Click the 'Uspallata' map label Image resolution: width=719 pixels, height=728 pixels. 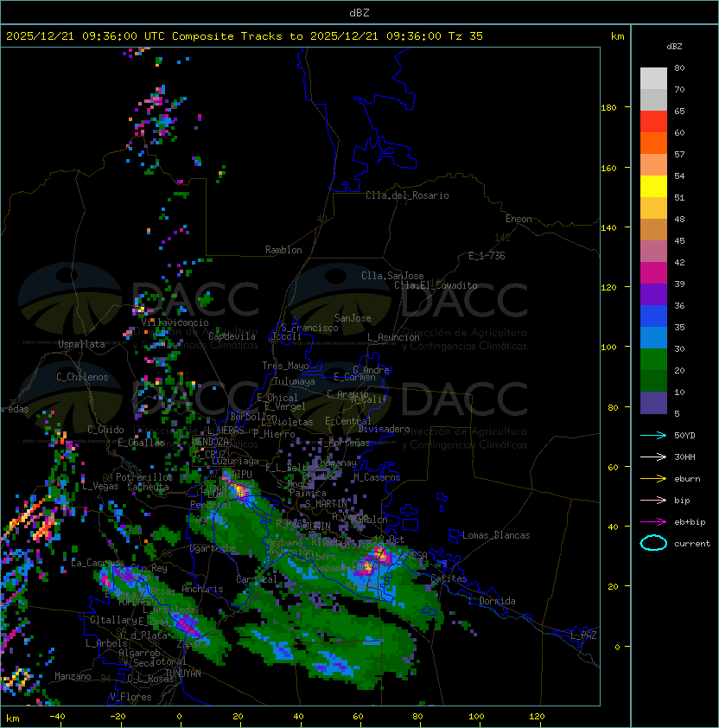coord(81,344)
